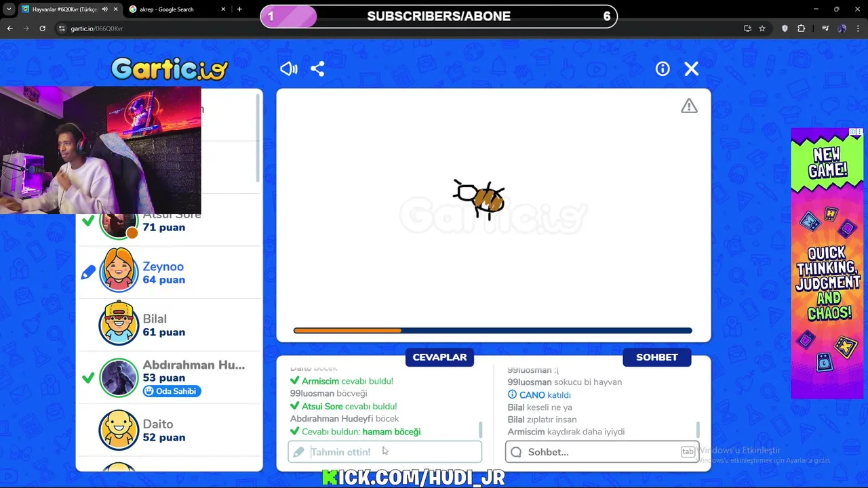Click '52 puan' score under Daito
Viewport: 868px width, 488px height.
[163, 437]
